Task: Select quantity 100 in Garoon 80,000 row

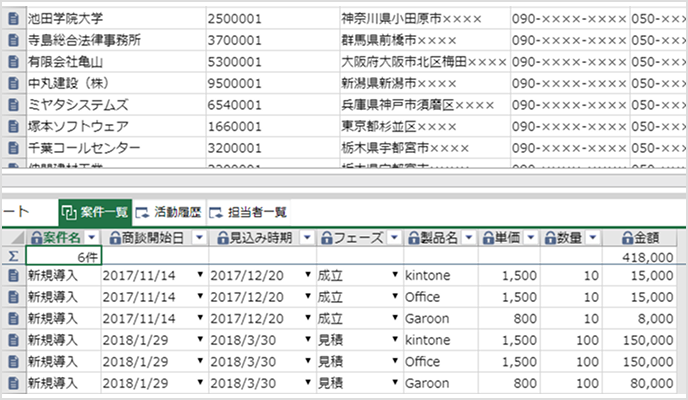Action: pos(571,383)
